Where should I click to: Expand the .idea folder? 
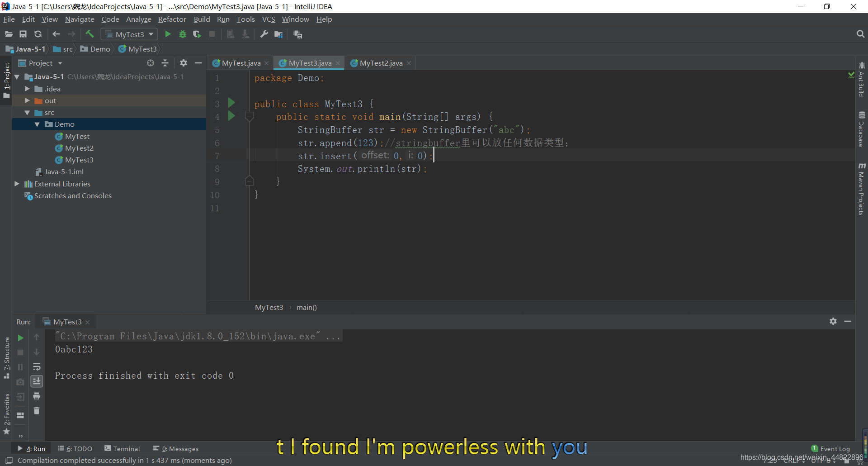(x=27, y=89)
